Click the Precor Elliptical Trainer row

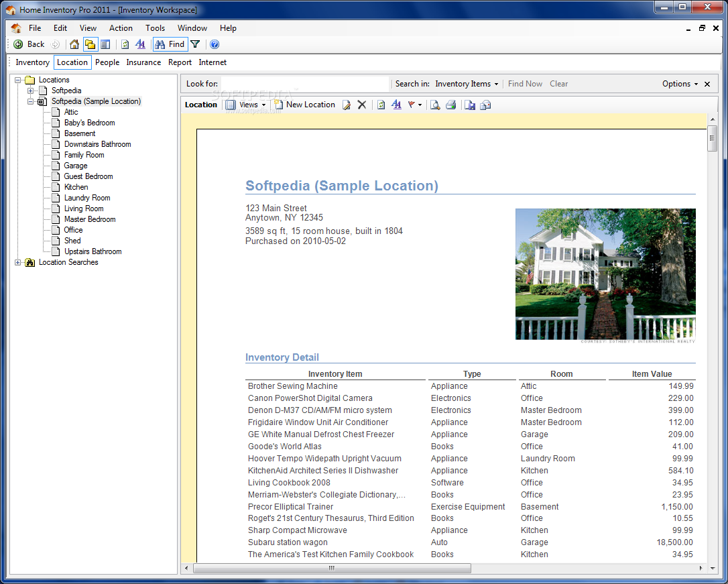point(471,506)
